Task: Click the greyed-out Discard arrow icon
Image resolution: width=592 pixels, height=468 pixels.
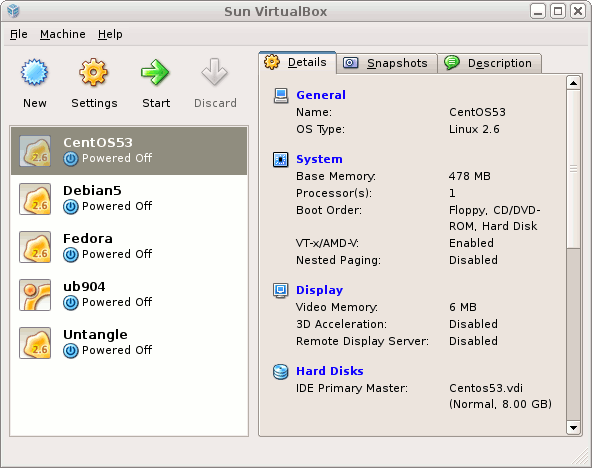Action: (214, 72)
